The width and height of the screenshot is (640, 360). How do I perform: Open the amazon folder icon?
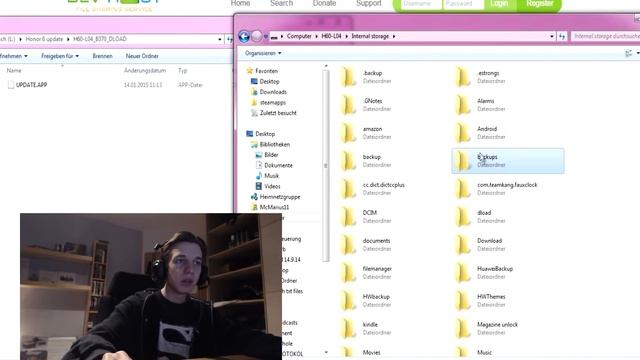click(x=349, y=133)
